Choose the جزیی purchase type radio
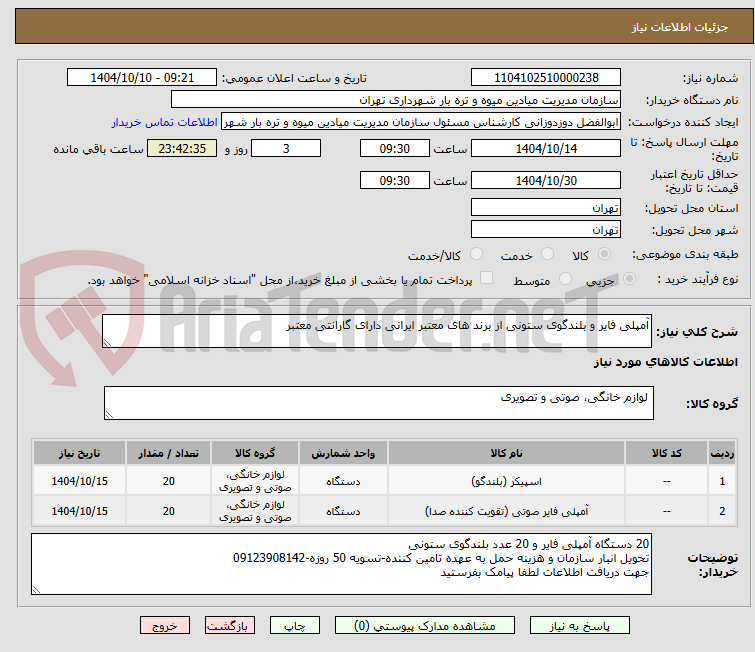The height and width of the screenshot is (652, 755). 629,279
